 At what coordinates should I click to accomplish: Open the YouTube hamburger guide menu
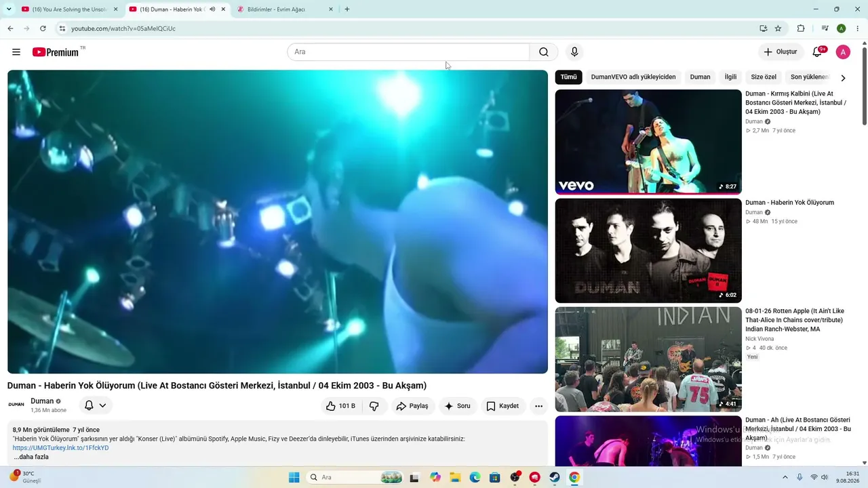pos(16,52)
